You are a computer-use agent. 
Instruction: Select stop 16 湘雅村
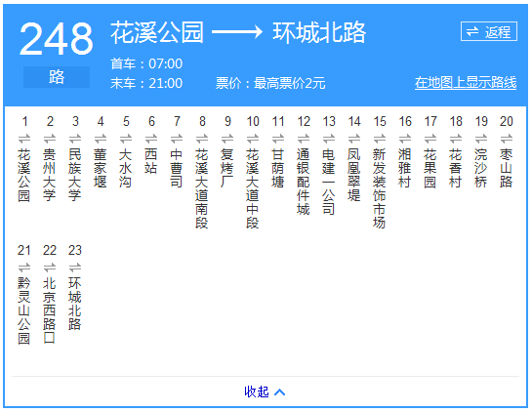(x=405, y=168)
